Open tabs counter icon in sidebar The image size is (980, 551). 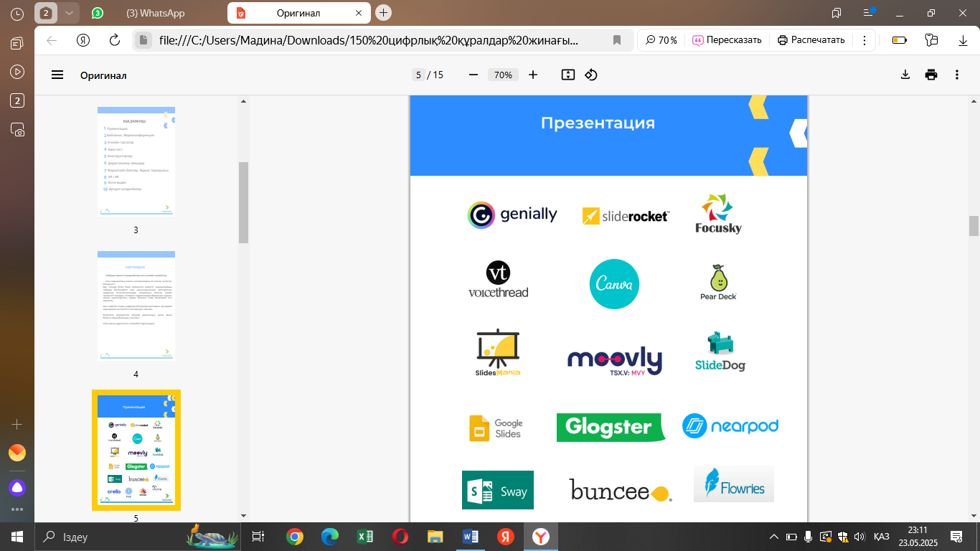[17, 100]
